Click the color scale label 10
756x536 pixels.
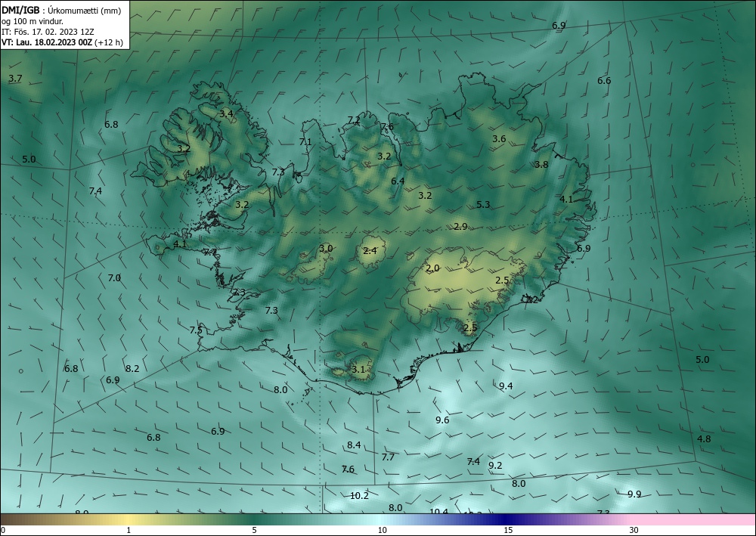pyautogui.click(x=382, y=530)
